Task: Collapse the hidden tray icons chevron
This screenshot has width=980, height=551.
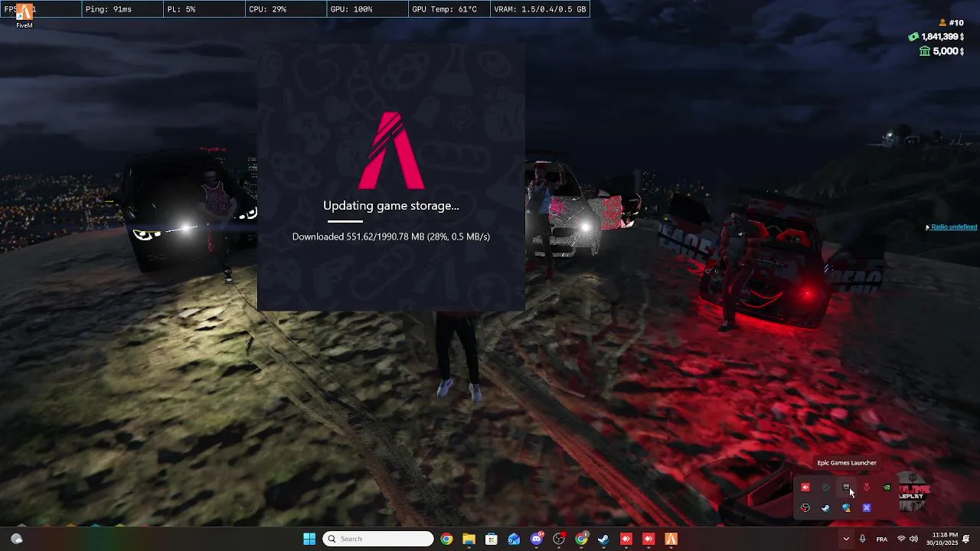Action: point(846,539)
